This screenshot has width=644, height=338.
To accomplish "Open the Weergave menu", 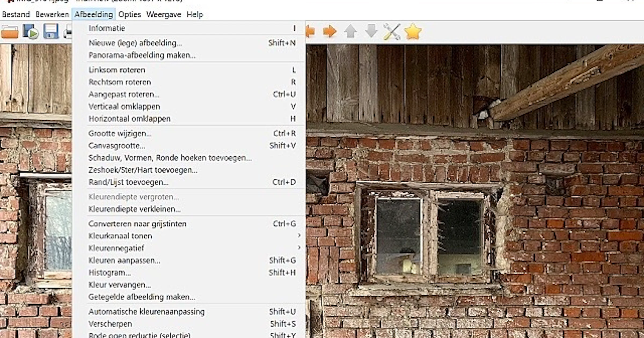I will click(x=164, y=14).
